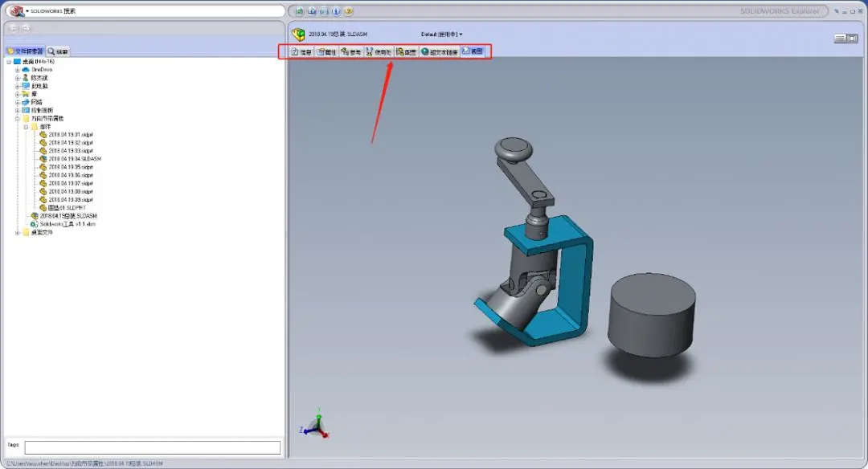Open the SOLIDWORKS search type dropdown arrow
Screen dimensions: 868x469
27,11
